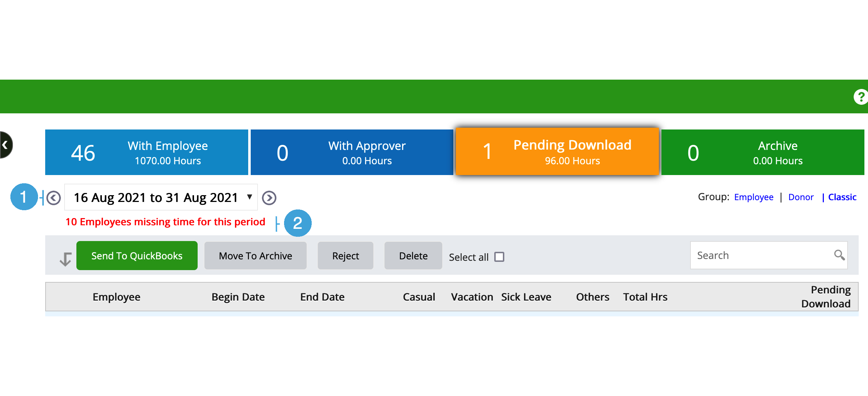This screenshot has width=868, height=396.
Task: Go to next pay period arrow
Action: pyautogui.click(x=269, y=197)
